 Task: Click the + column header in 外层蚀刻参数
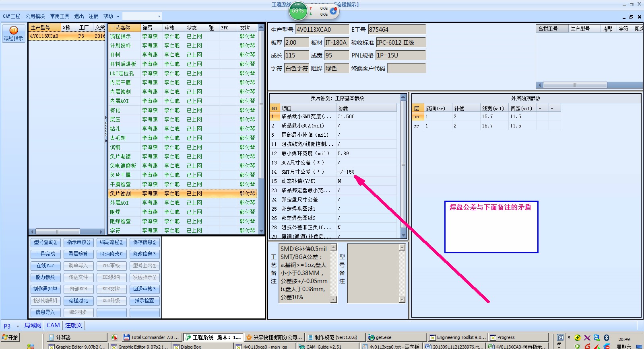542,108
